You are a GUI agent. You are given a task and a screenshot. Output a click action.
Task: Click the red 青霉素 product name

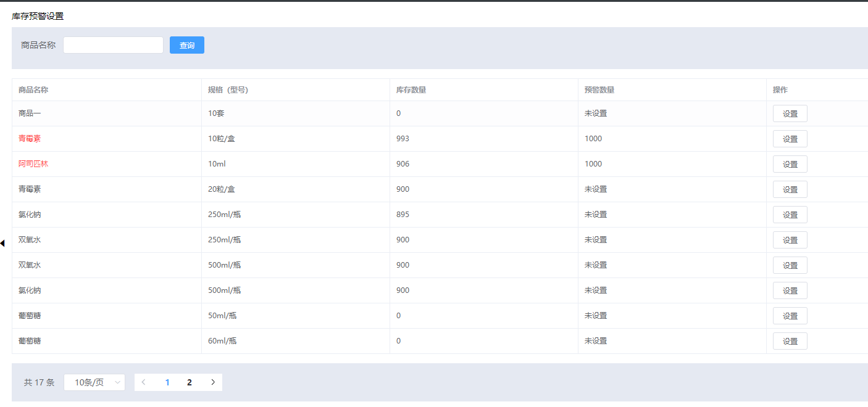point(30,139)
